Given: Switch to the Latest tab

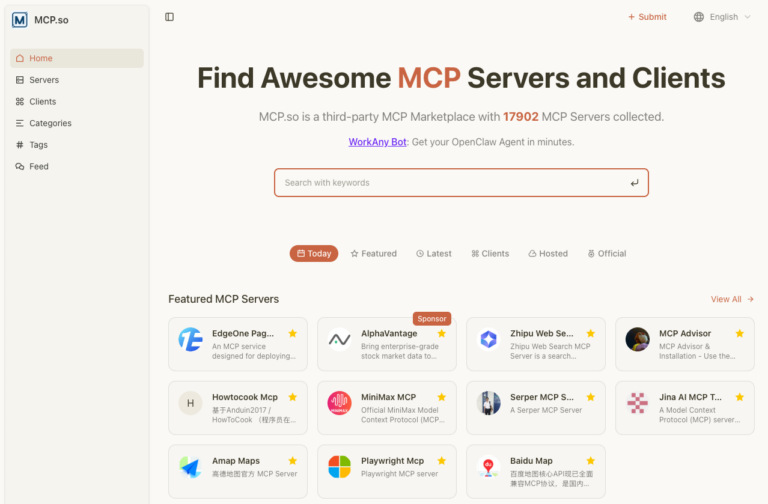Looking at the screenshot, I should point(434,254).
